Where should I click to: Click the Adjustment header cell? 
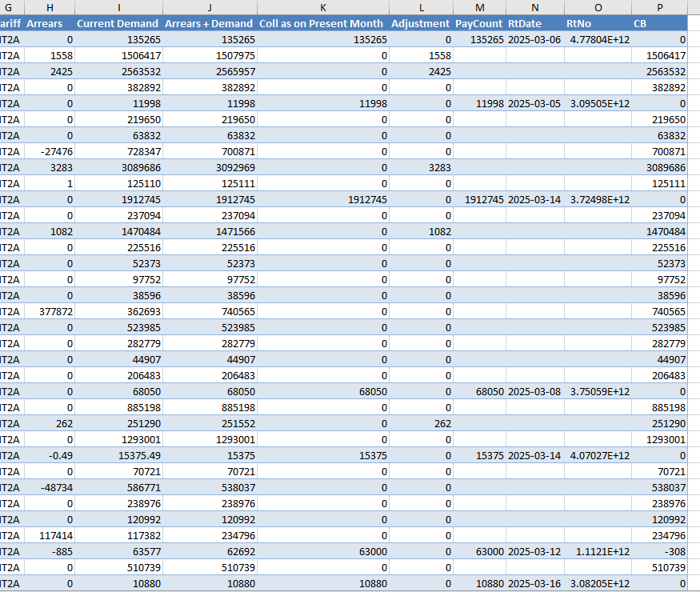click(421, 24)
